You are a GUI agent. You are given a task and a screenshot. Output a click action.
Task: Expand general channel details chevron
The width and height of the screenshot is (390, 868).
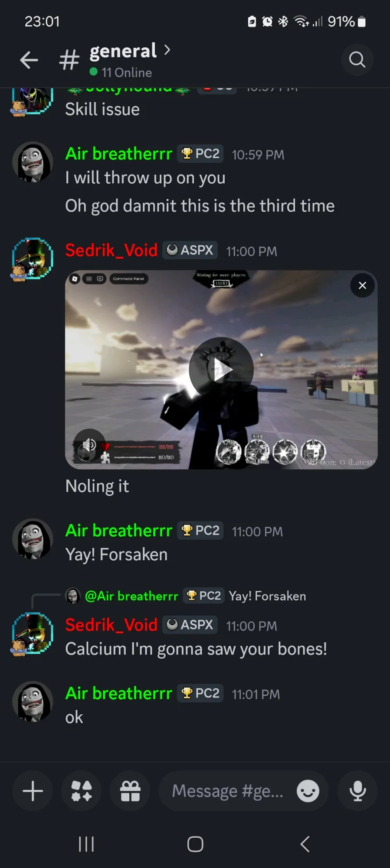(x=167, y=50)
